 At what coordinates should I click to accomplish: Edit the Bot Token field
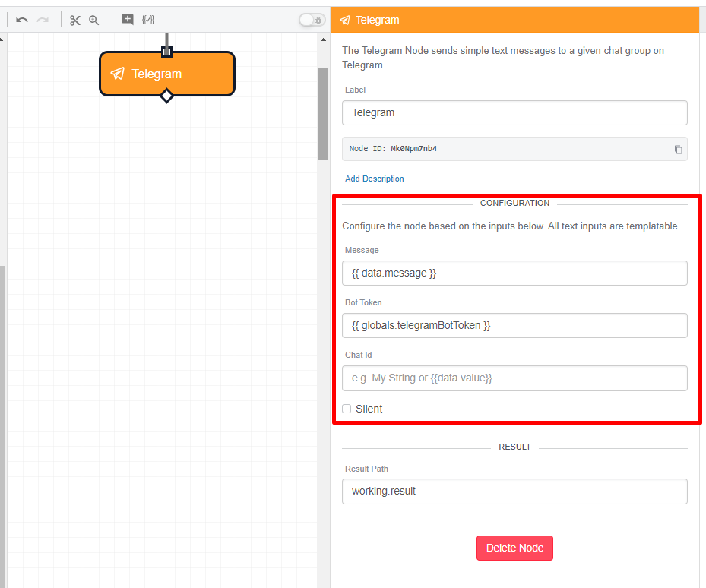pos(514,325)
